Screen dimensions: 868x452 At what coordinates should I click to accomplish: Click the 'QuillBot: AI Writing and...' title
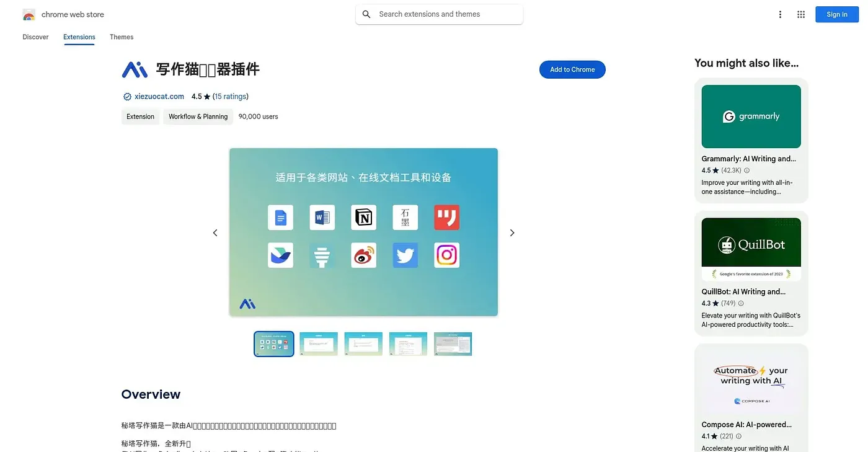coord(743,292)
